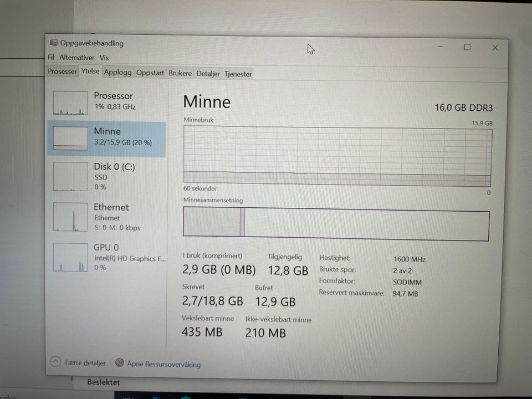The height and width of the screenshot is (399, 532).
Task: Open the Vis menu
Action: click(x=104, y=58)
